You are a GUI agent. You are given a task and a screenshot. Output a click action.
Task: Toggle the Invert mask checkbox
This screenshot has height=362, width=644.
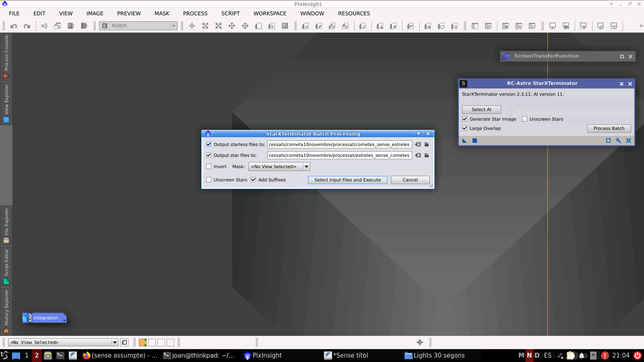(x=209, y=167)
